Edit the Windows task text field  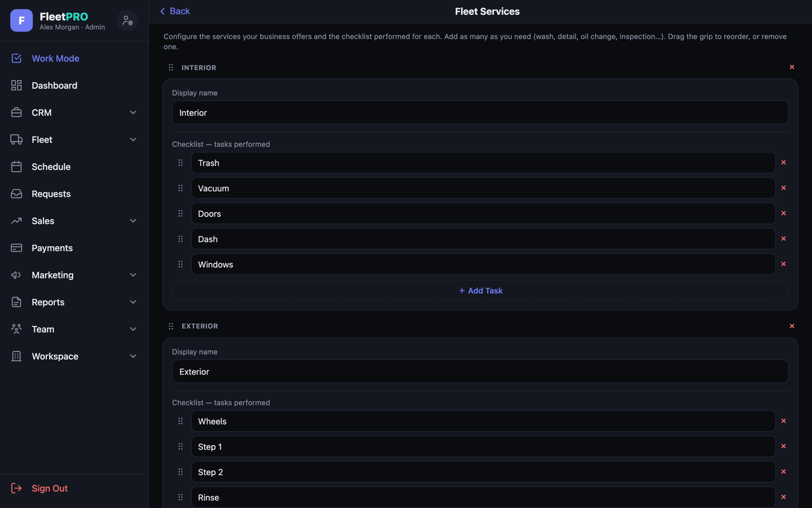[483, 264]
